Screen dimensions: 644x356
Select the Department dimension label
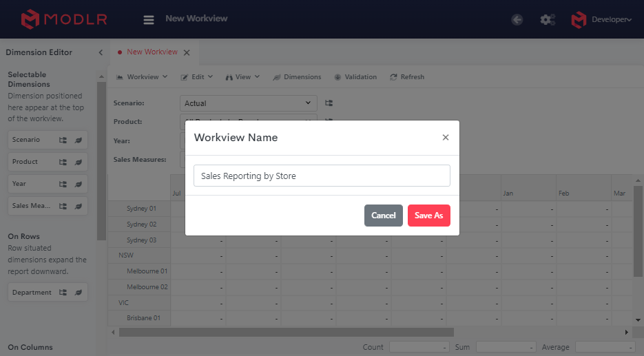pos(32,293)
